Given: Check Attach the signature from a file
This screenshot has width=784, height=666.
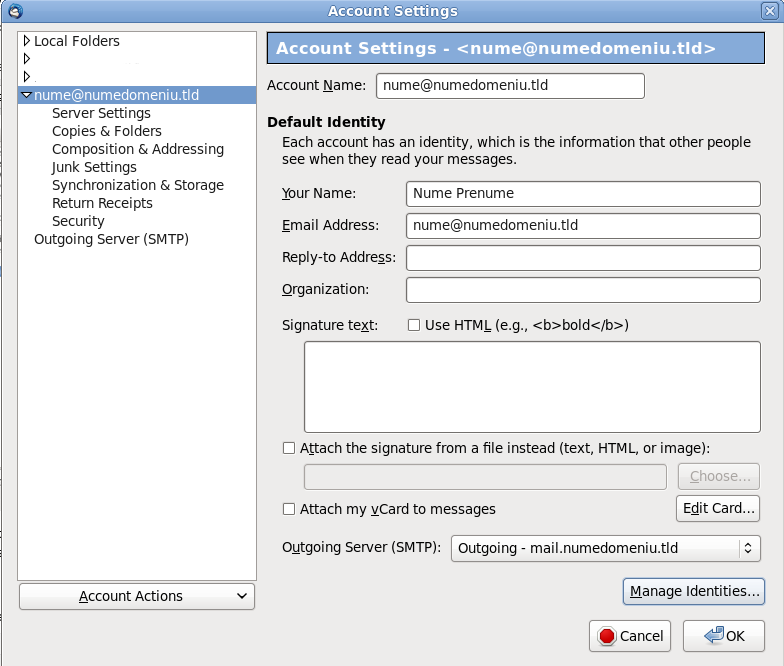Looking at the screenshot, I should pyautogui.click(x=289, y=448).
